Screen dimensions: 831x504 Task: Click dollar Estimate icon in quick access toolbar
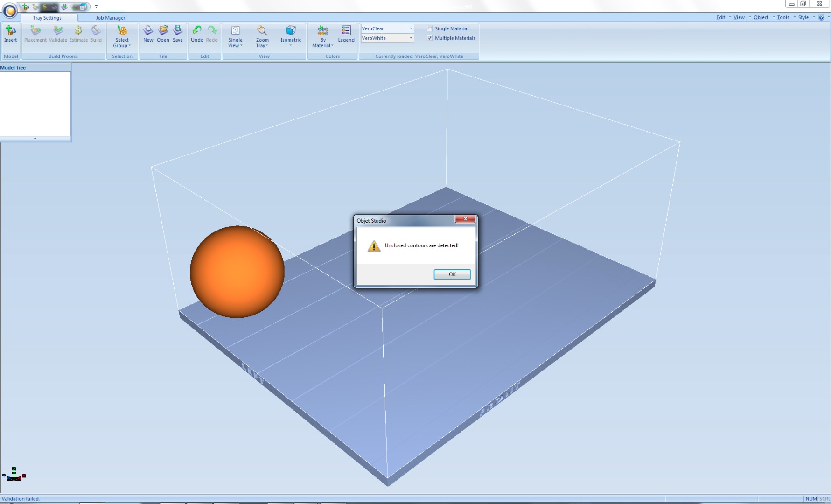[45, 7]
